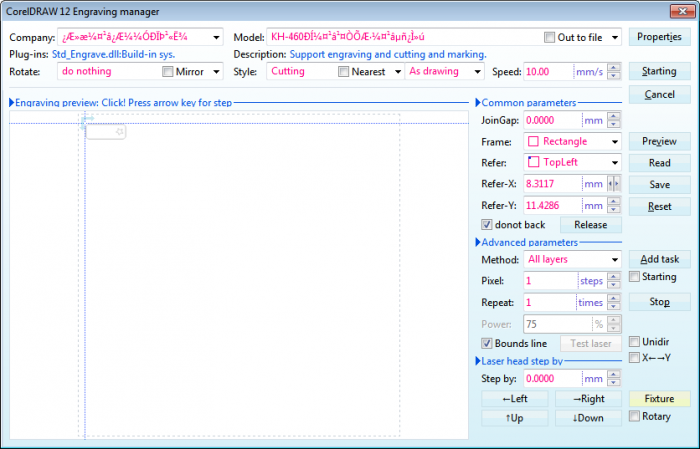The width and height of the screenshot is (700, 449).
Task: Click the small object thumbnail in preview
Action: 106,132
